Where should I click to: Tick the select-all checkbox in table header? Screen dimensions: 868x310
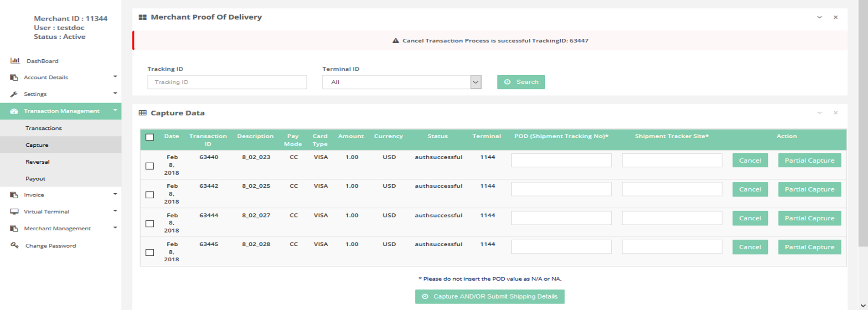coord(150,137)
